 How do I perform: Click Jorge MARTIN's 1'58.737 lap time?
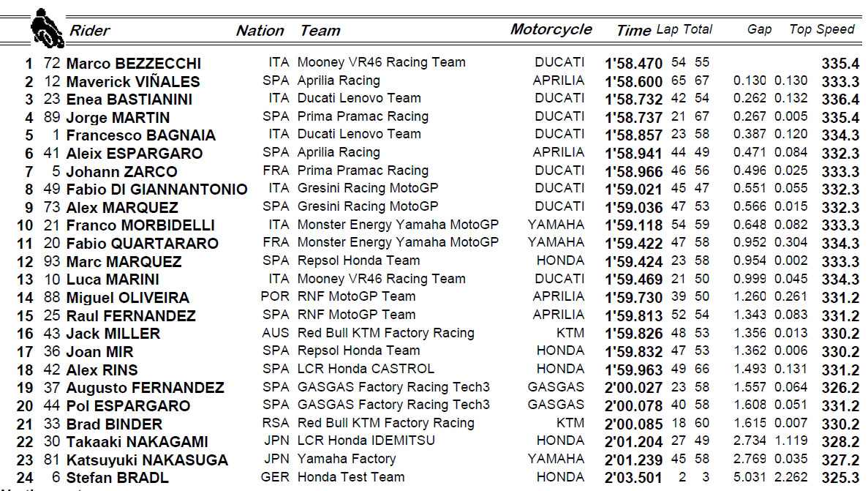click(x=633, y=117)
